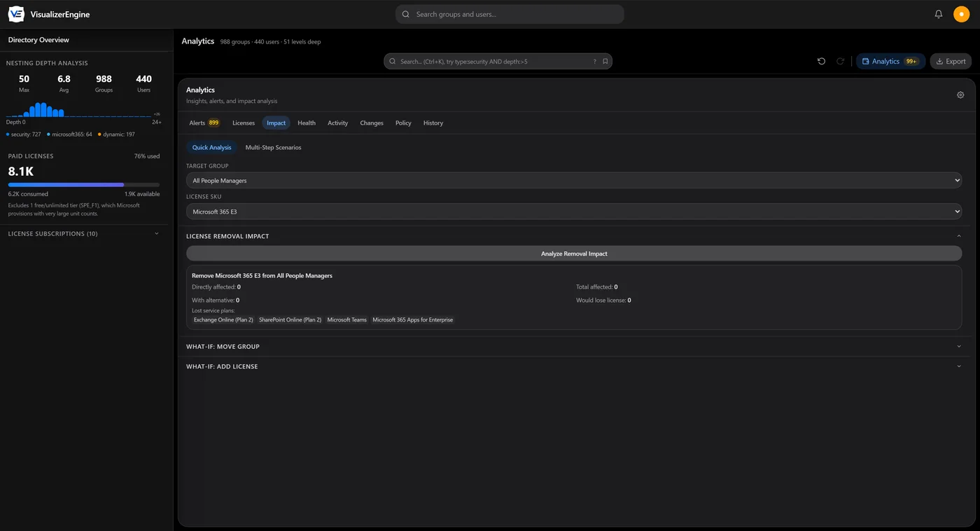Open the orange user avatar menu
Screen dimensions: 980x531
[961, 14]
